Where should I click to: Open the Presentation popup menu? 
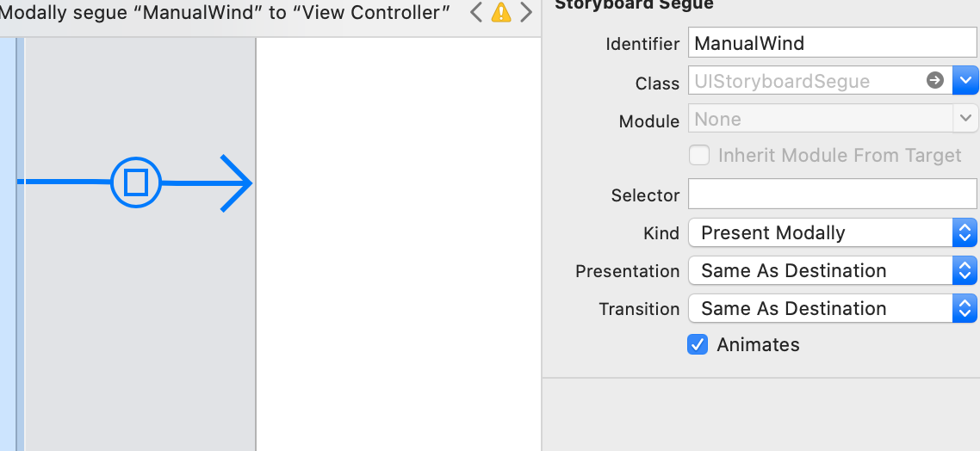tap(833, 270)
